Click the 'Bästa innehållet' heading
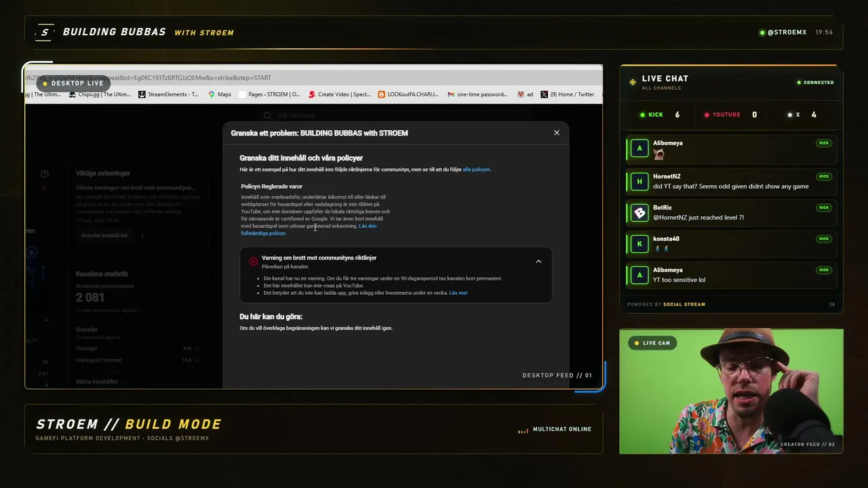Screen dimensions: 868x488 point(96,382)
